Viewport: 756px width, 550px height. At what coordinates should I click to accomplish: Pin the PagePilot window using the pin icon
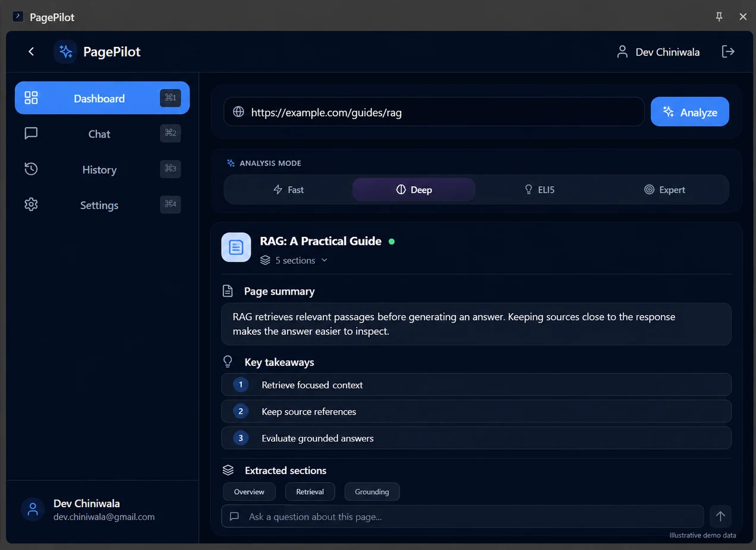[x=719, y=17]
